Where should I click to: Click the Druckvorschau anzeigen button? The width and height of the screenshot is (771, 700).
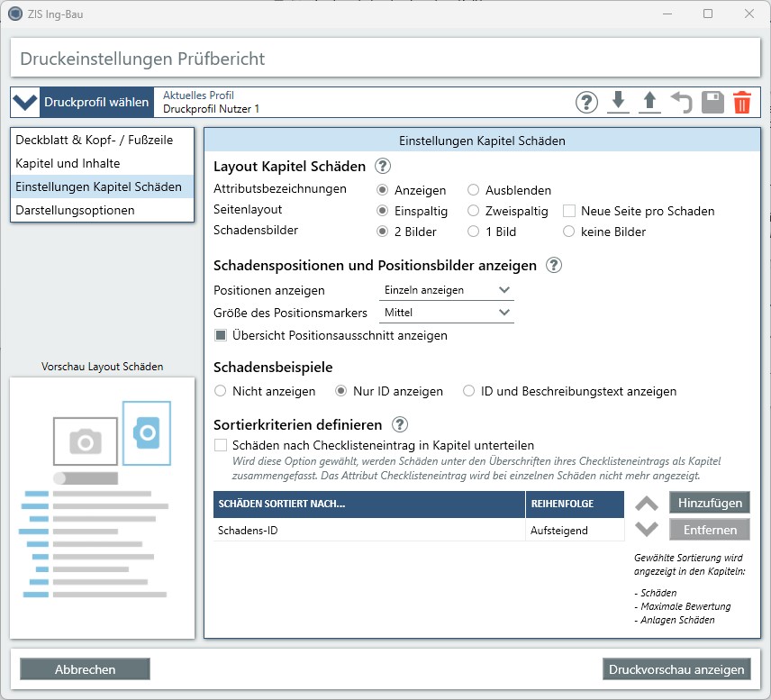(676, 669)
